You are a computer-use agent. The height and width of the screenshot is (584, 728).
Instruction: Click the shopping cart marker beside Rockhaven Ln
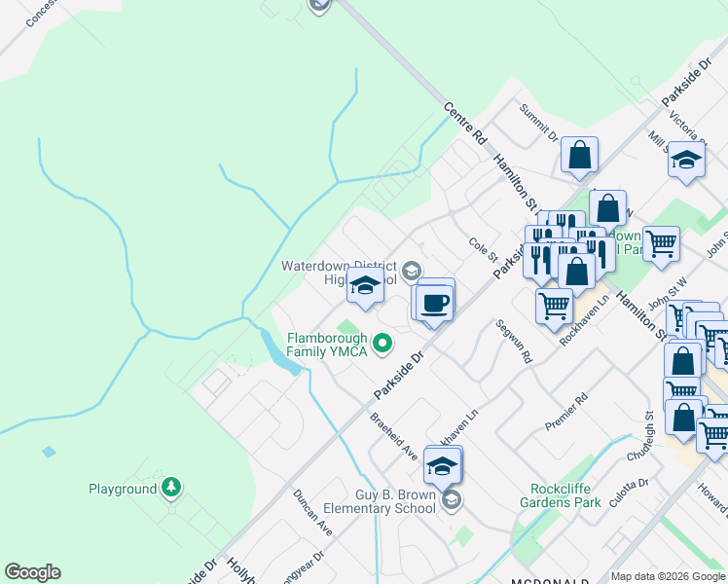tap(555, 308)
